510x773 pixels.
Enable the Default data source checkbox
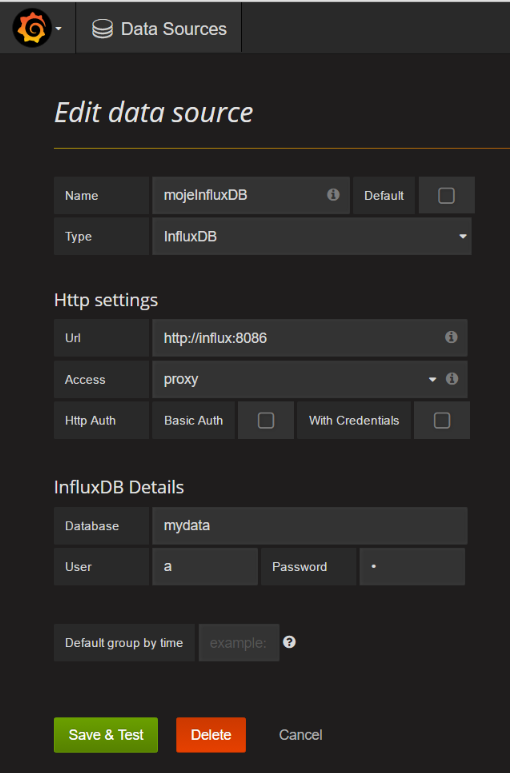click(446, 195)
